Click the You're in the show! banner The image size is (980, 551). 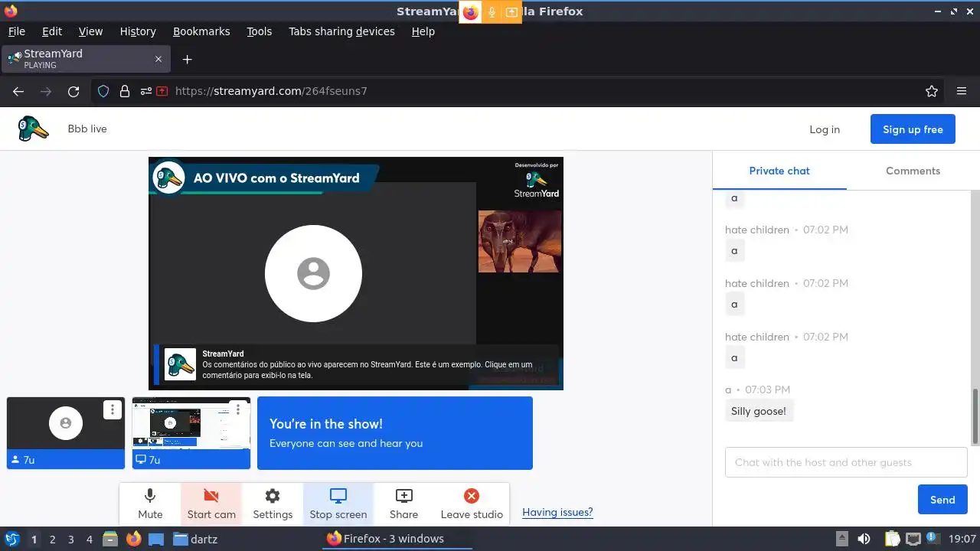(x=395, y=433)
